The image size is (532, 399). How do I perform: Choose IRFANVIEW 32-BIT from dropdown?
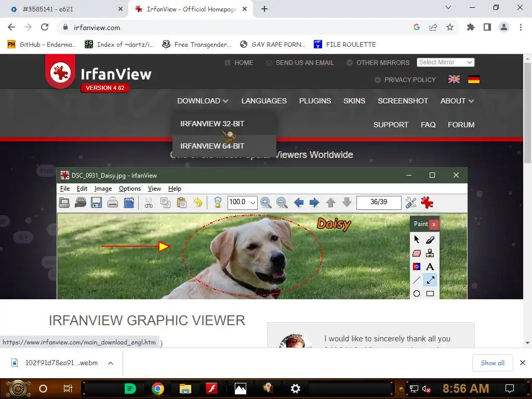(224, 124)
